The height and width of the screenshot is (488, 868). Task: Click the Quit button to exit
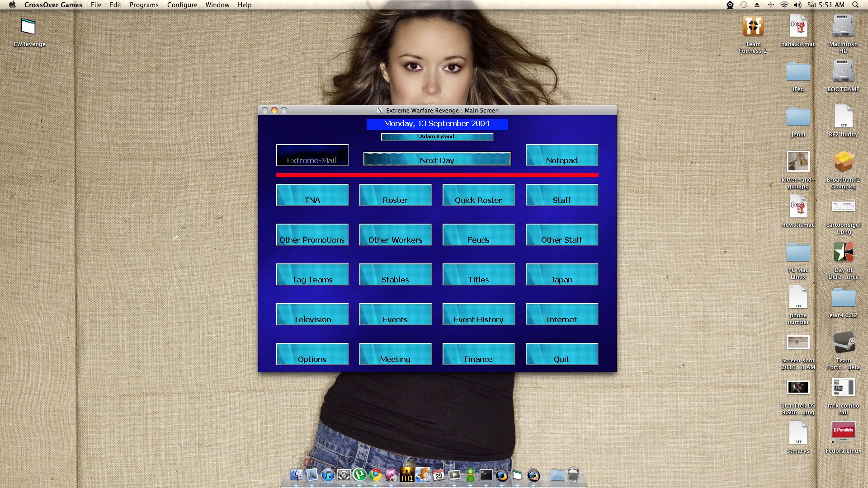(x=561, y=358)
